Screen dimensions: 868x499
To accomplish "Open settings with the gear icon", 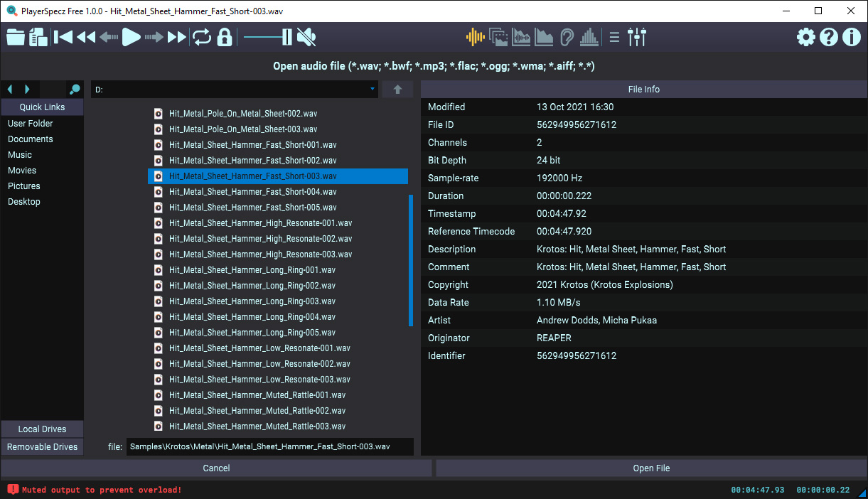I will click(x=806, y=37).
